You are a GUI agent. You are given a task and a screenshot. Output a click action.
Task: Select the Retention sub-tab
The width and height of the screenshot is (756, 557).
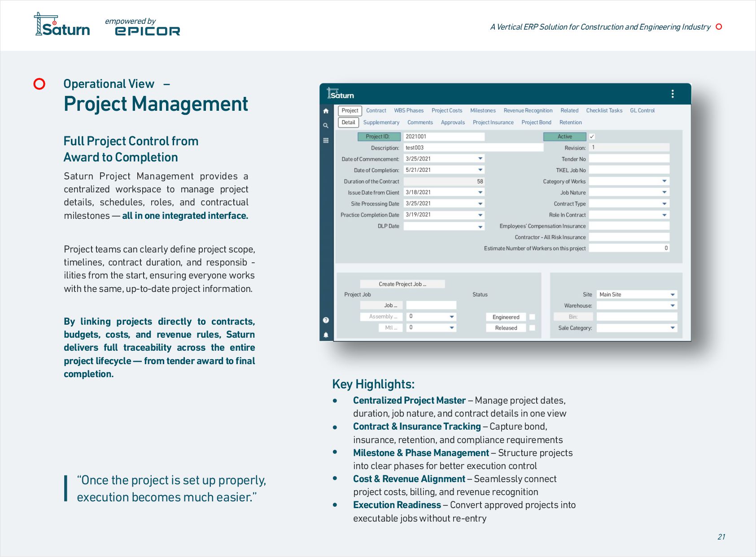[x=571, y=122]
